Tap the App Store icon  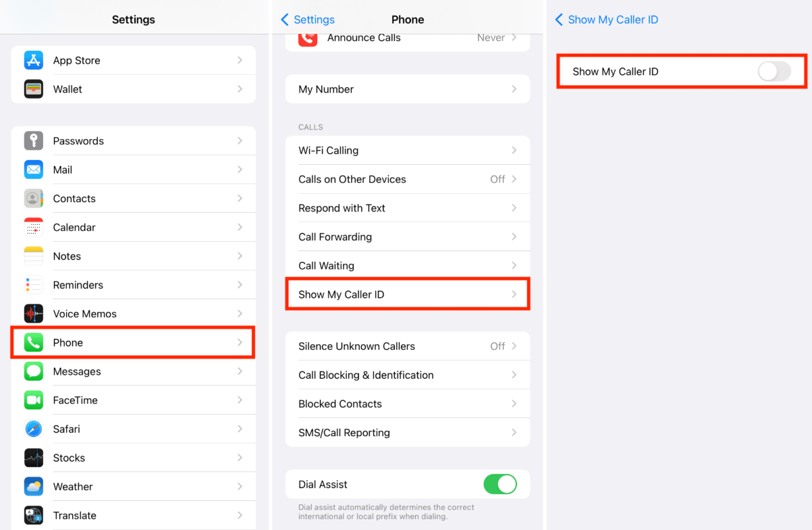click(34, 60)
